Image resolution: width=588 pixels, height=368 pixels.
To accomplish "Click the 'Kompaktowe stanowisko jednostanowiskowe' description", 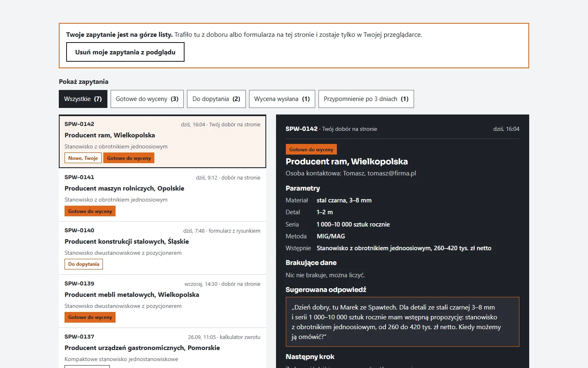I will [121, 359].
